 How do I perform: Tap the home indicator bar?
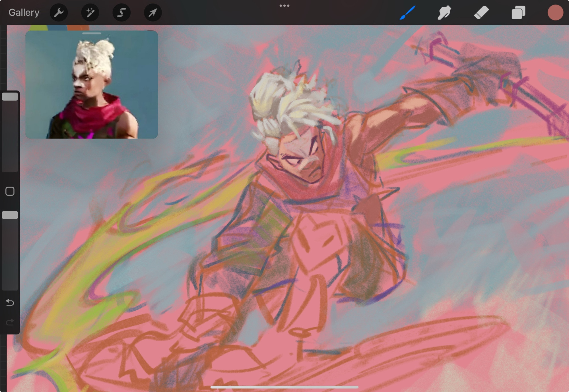[284, 387]
